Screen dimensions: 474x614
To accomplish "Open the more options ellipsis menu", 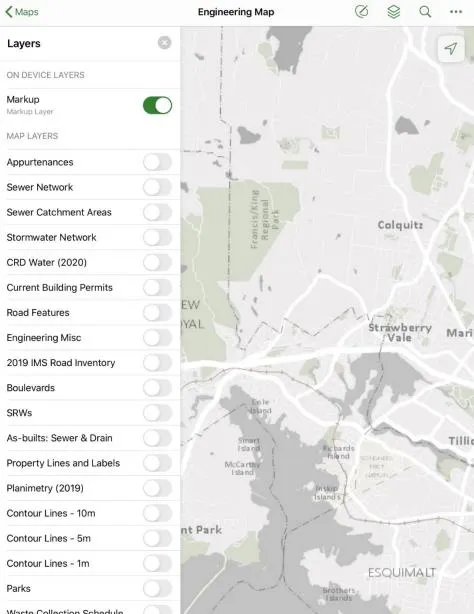I will coord(456,12).
